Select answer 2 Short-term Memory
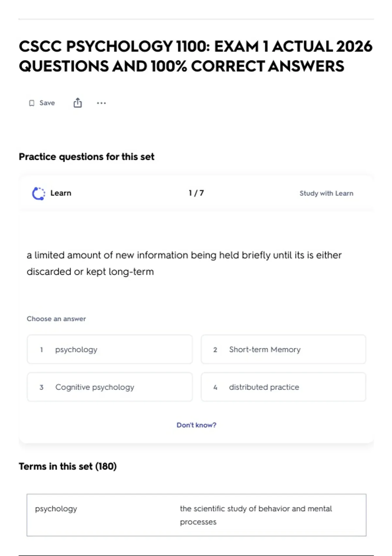The width and height of the screenshot is (392, 556). [x=284, y=349]
